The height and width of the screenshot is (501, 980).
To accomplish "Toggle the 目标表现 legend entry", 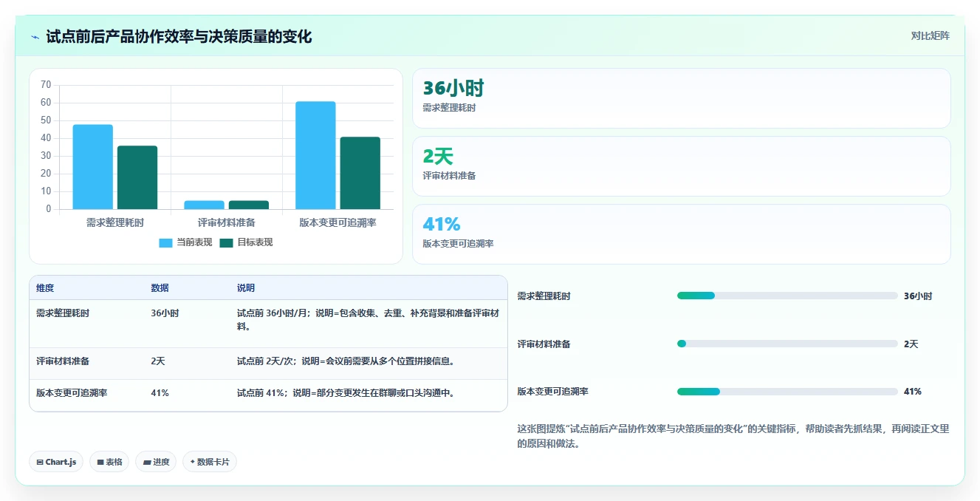I will pos(246,242).
